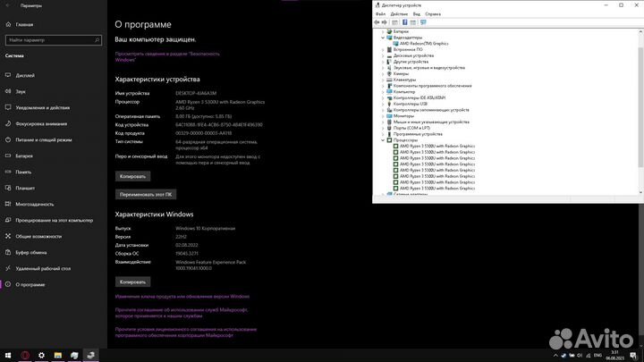Show hidden system tray icons
Viewport: 644px width, 362px height.
click(555, 356)
